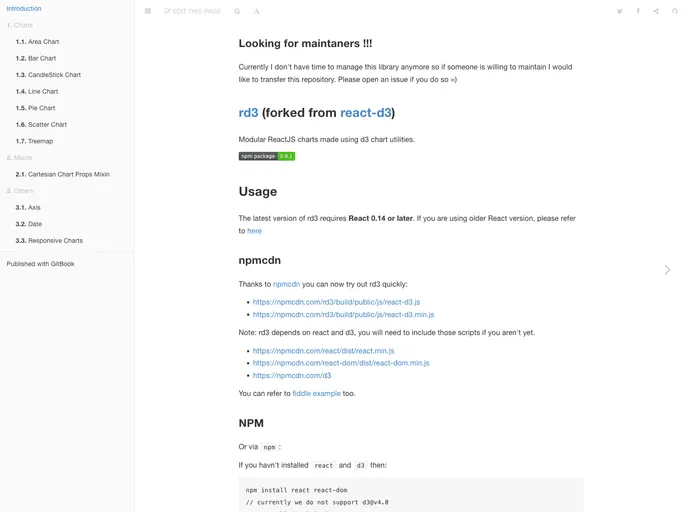This screenshot has width=688, height=512.
Task: Toggle the sidebar with the hamburger icon
Action: click(x=148, y=11)
